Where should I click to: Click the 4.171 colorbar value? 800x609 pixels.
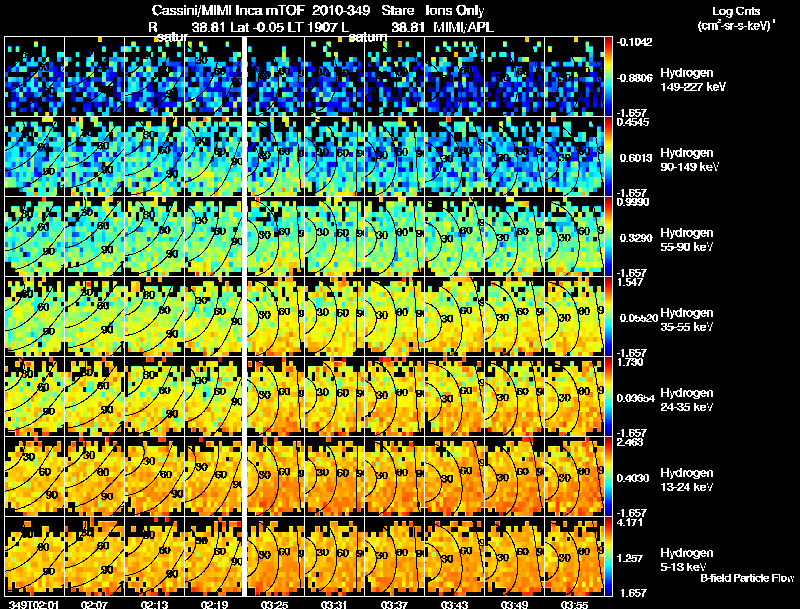631,522
